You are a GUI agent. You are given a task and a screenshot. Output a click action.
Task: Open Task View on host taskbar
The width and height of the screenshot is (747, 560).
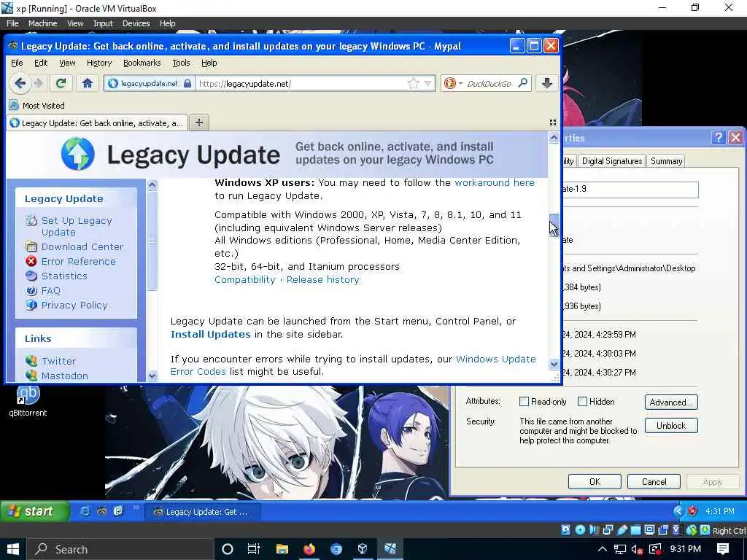254,549
